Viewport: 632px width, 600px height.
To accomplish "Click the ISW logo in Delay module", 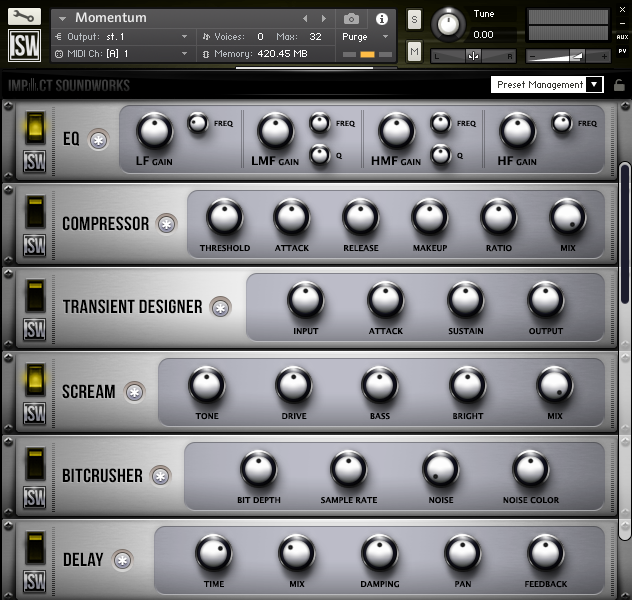I will tap(34, 581).
